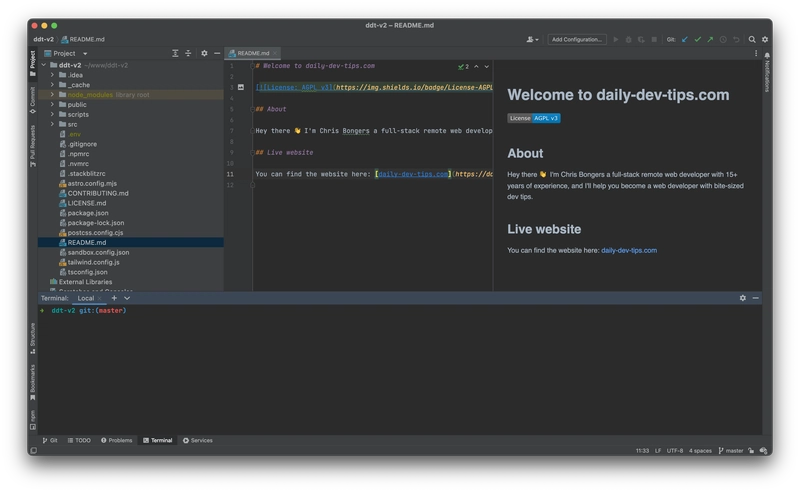Expand the _cache folder
The image size is (800, 492).
[x=52, y=85]
